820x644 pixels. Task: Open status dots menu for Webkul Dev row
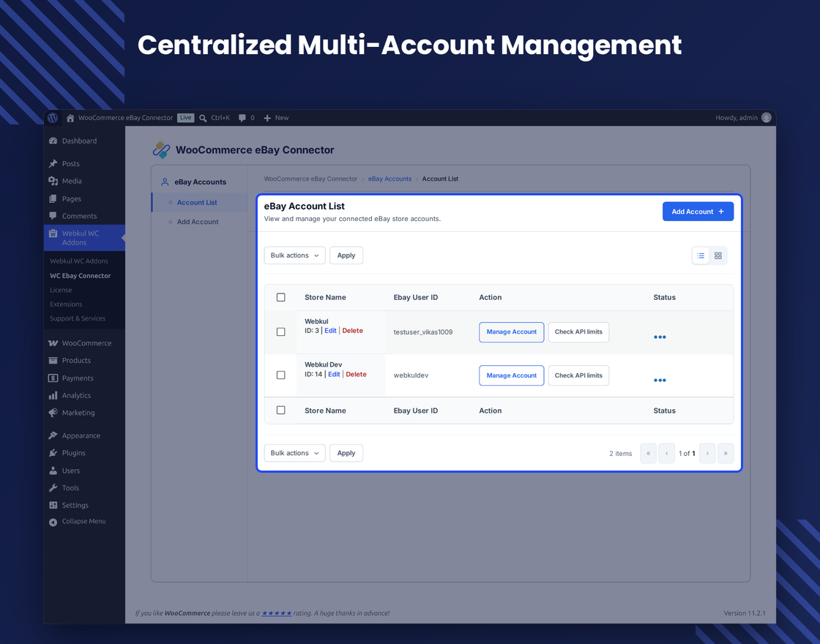[x=660, y=380]
